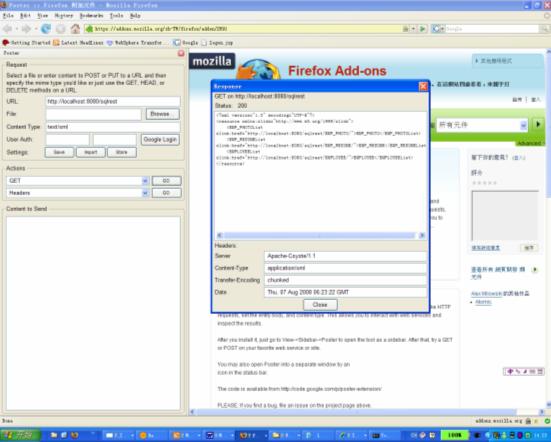Click the search magnifier icon in toolbar
This screenshot has height=442, width=551.
[x=544, y=29]
